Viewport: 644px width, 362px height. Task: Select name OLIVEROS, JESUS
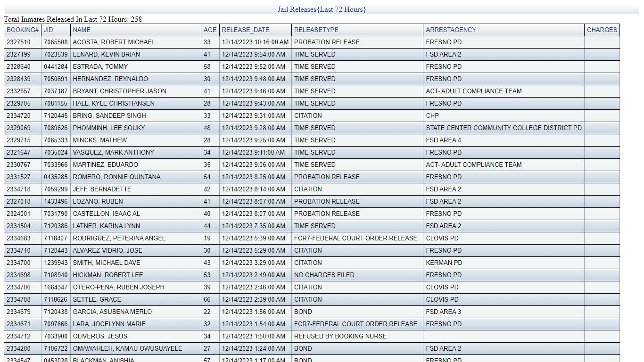(100, 336)
